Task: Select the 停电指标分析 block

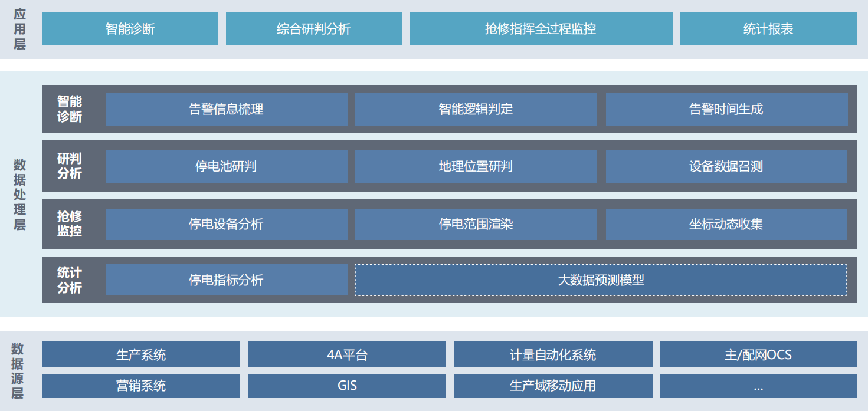Action: click(226, 280)
